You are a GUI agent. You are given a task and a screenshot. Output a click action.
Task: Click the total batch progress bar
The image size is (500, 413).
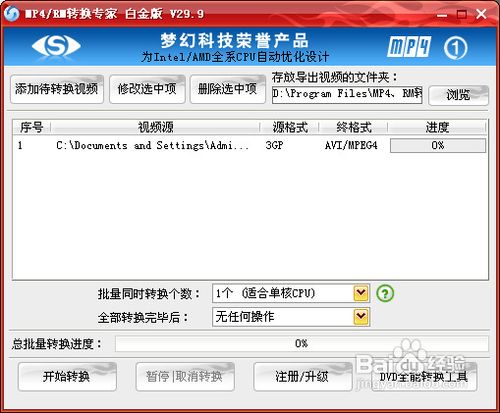point(302,343)
